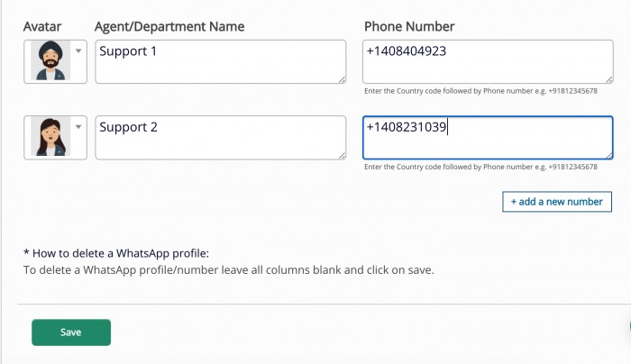The image size is (631, 364).
Task: Click the Support 1 name field
Action: [x=221, y=61]
